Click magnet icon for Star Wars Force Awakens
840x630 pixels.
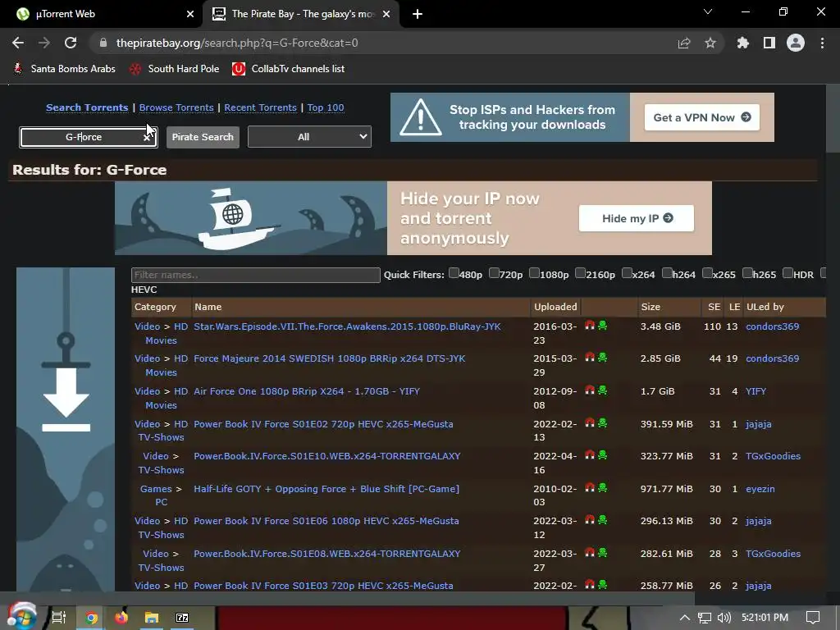coord(590,325)
